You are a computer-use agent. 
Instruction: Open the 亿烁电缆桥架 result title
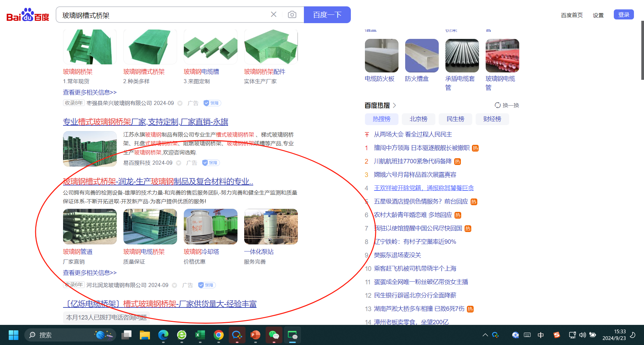[160, 304]
